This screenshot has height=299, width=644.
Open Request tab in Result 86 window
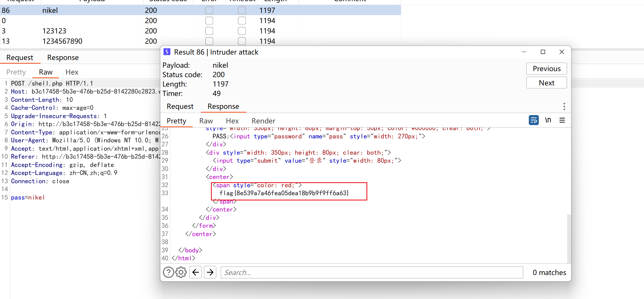click(x=180, y=106)
